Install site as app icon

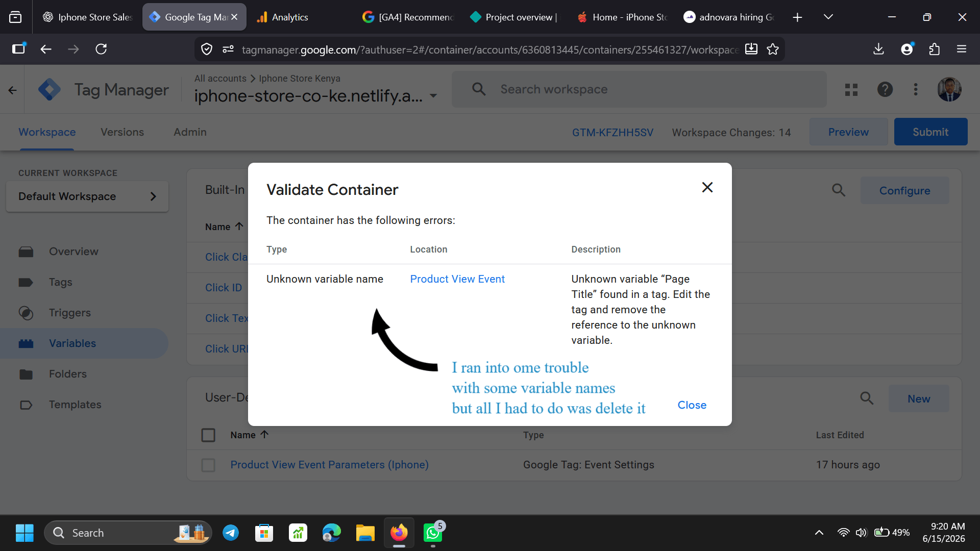pos(751,49)
